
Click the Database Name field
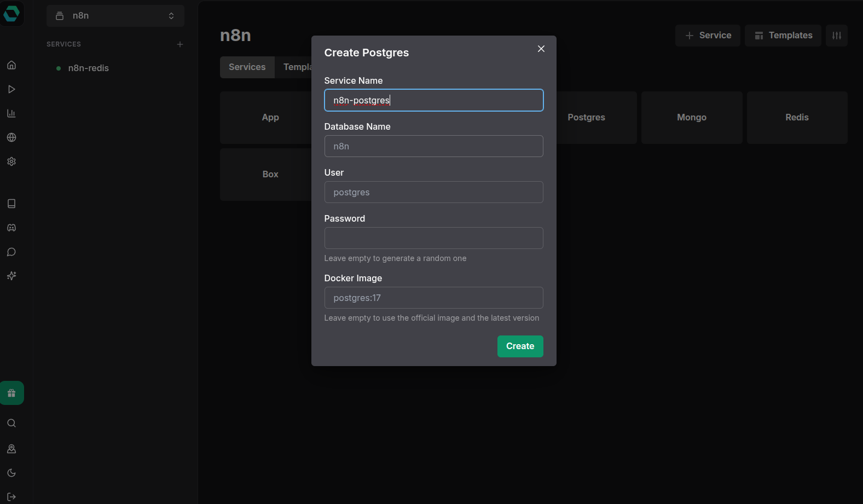[x=434, y=146]
